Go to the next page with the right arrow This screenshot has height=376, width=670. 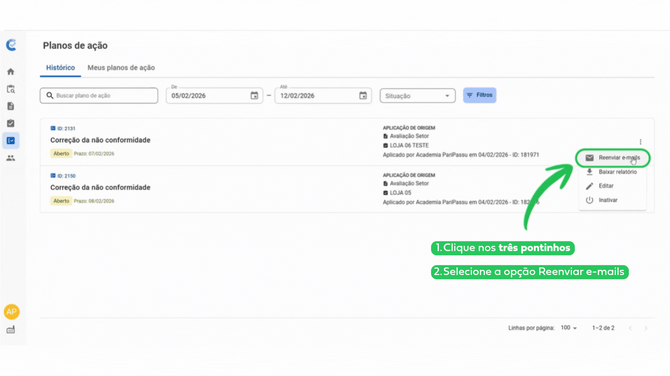tap(646, 328)
